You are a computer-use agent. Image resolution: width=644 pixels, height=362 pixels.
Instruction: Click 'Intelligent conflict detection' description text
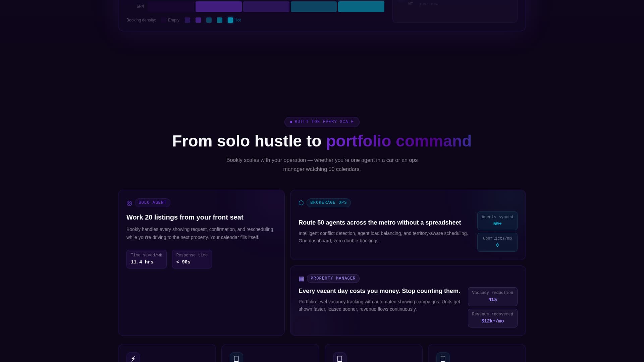coord(383,237)
